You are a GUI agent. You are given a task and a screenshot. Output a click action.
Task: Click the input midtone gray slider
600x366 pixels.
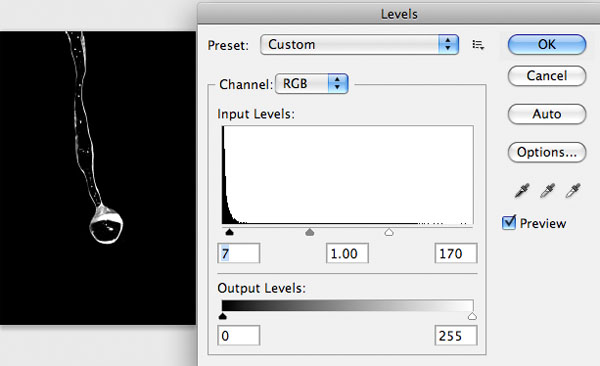310,232
